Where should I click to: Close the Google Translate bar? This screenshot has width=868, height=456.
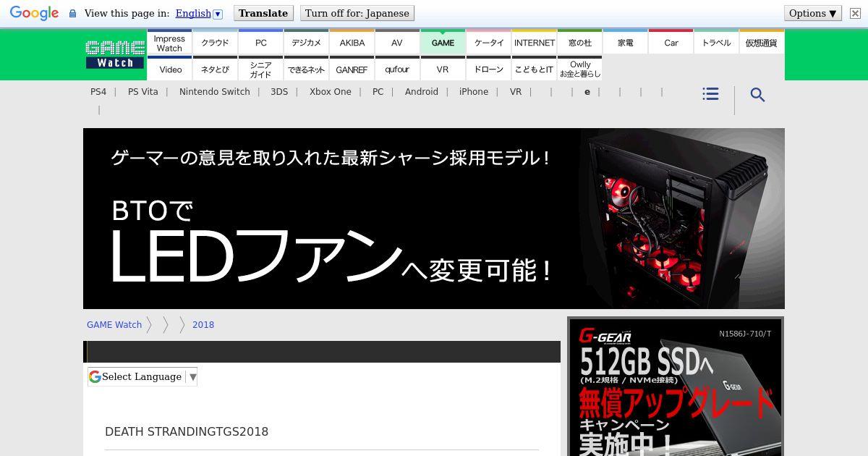(855, 13)
